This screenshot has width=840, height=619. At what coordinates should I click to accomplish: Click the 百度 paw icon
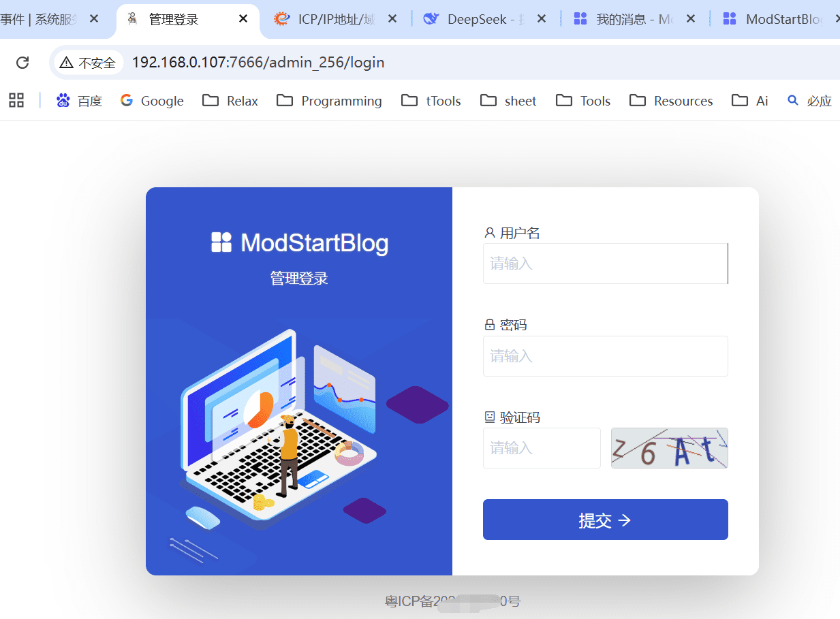point(63,101)
